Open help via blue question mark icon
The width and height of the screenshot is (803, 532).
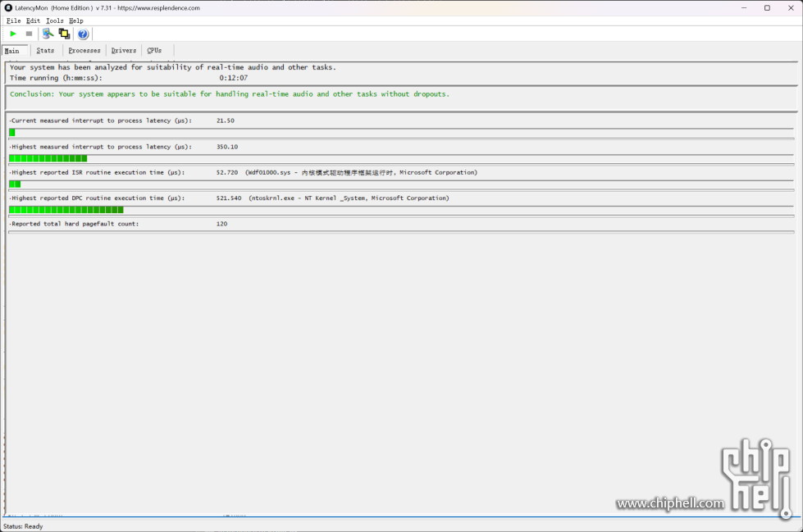click(x=83, y=34)
